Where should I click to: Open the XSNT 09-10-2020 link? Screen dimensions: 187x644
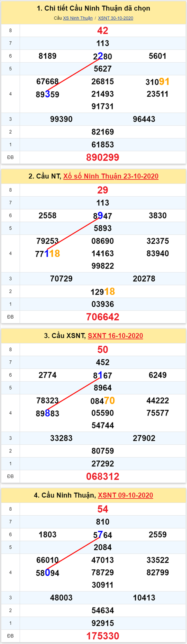tap(125, 495)
